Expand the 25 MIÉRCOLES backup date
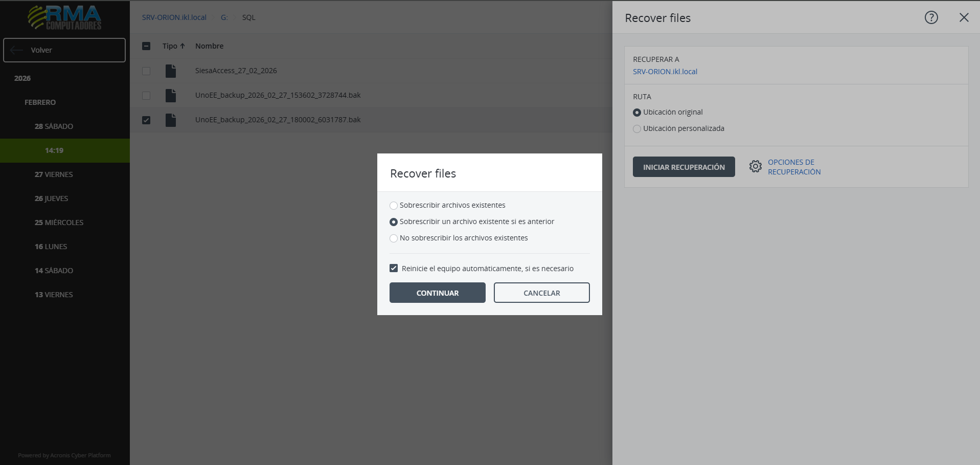Viewport: 980px width, 465px height. click(59, 223)
